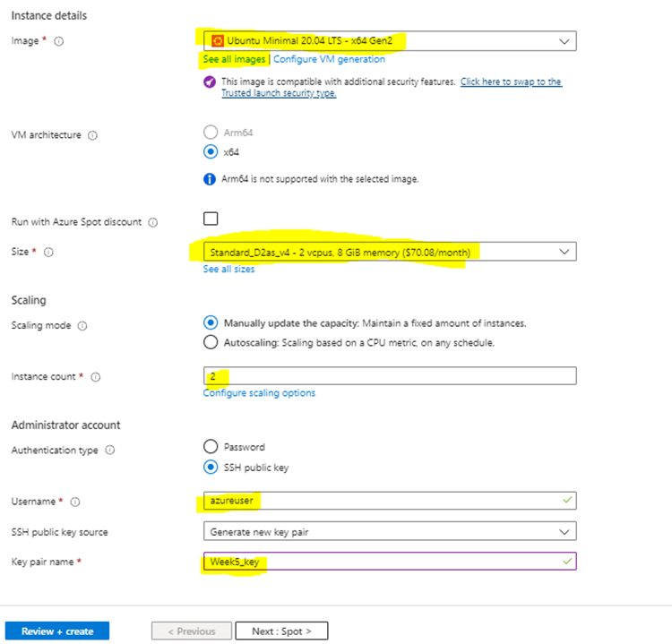Click the Arm64 is not supported message text
The image size is (672, 644).
[320, 179]
